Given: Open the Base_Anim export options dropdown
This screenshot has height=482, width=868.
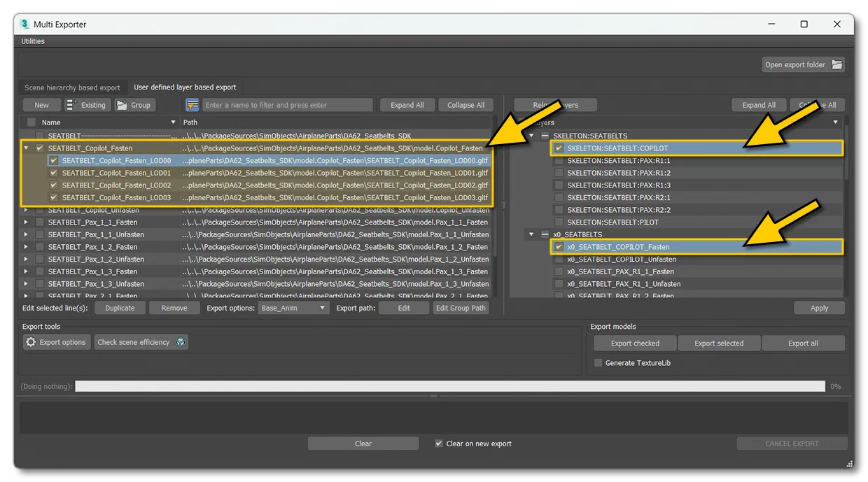Looking at the screenshot, I should coord(293,308).
